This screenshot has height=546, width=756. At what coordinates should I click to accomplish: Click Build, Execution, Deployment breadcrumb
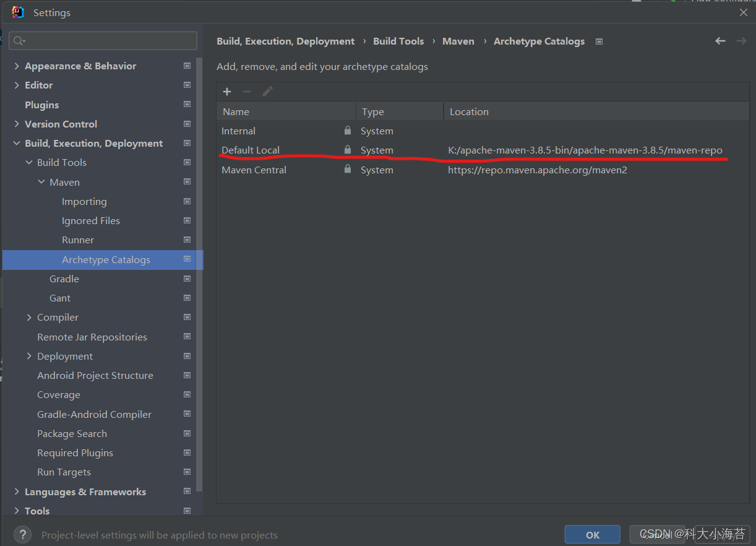click(x=286, y=41)
